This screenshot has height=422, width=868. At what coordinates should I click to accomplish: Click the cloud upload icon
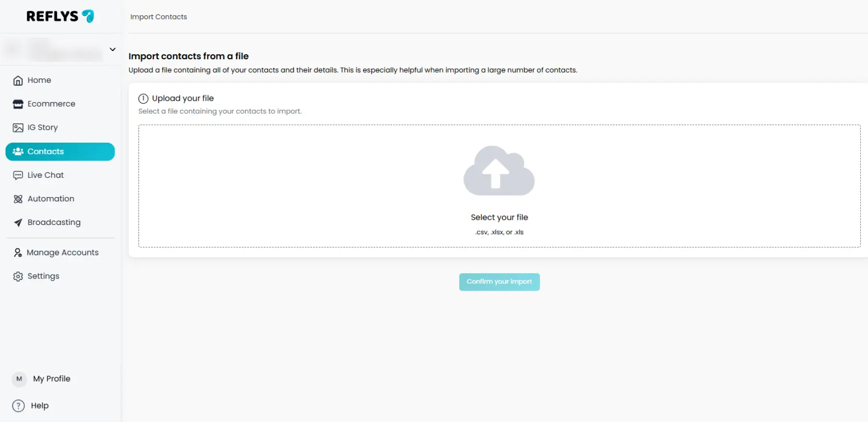(x=499, y=171)
